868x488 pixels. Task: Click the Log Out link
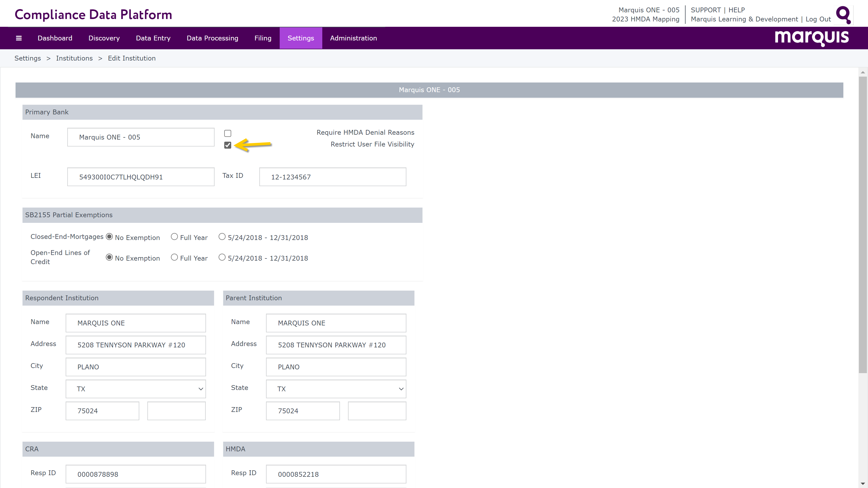(818, 19)
